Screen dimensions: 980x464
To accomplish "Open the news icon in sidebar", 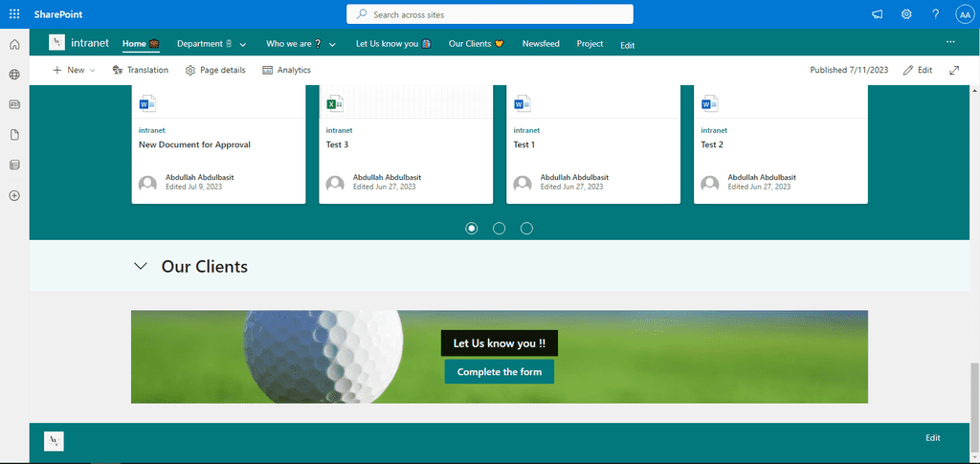I will tap(14, 104).
